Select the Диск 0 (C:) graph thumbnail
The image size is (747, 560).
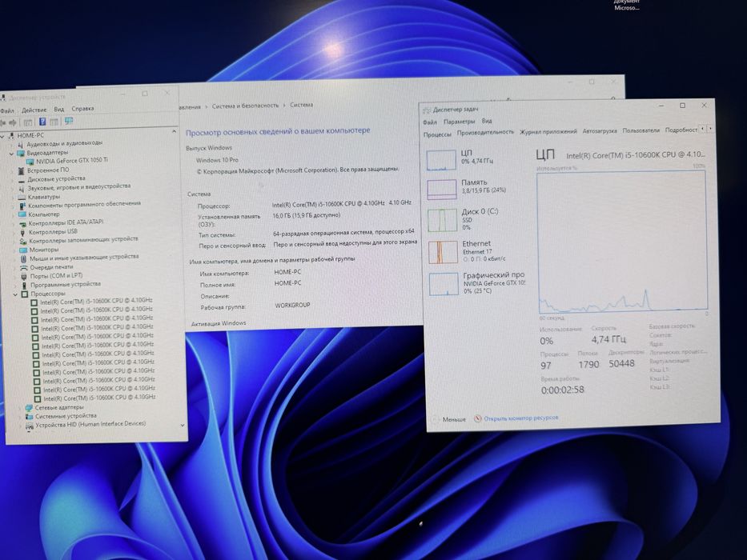(442, 221)
